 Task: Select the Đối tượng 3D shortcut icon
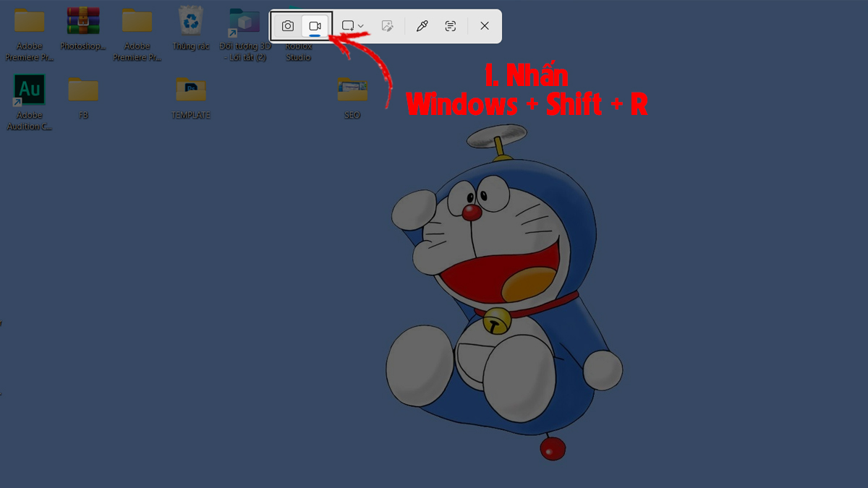pyautogui.click(x=244, y=23)
